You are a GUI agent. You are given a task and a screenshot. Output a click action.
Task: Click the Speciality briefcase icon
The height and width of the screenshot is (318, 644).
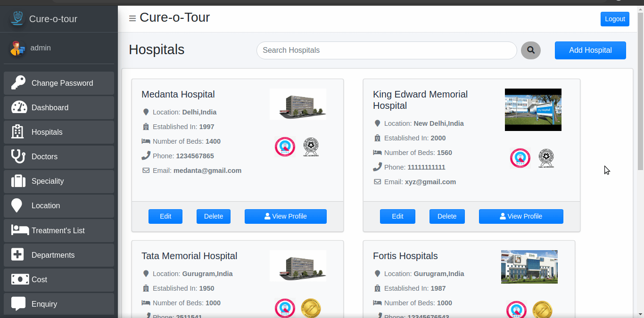click(18, 181)
